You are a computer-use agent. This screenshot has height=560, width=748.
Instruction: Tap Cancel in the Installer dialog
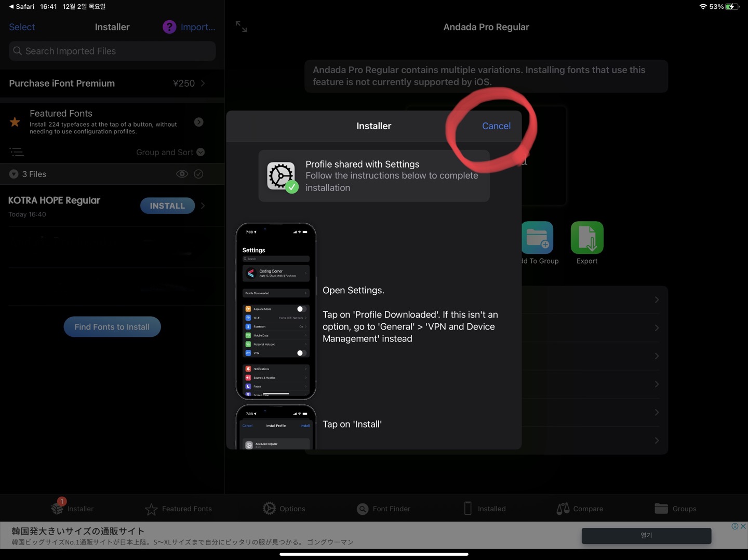click(496, 126)
